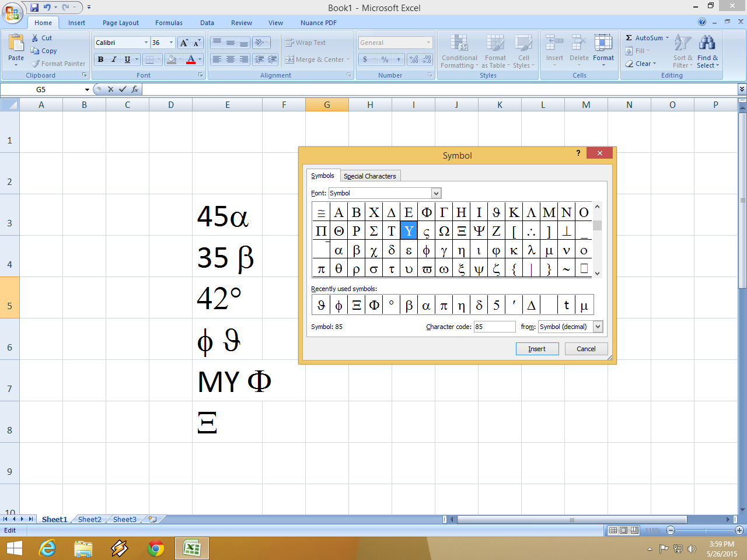Switch to the Special Characters tab

[370, 176]
